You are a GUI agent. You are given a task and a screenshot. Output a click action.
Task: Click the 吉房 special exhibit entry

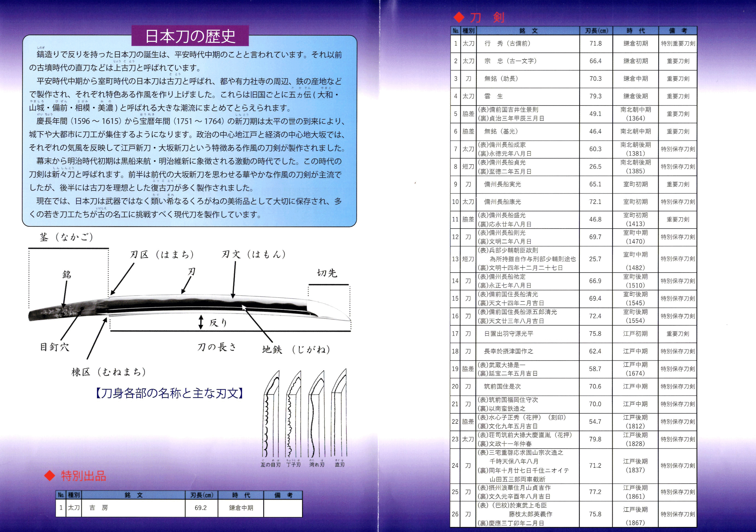pos(98,507)
